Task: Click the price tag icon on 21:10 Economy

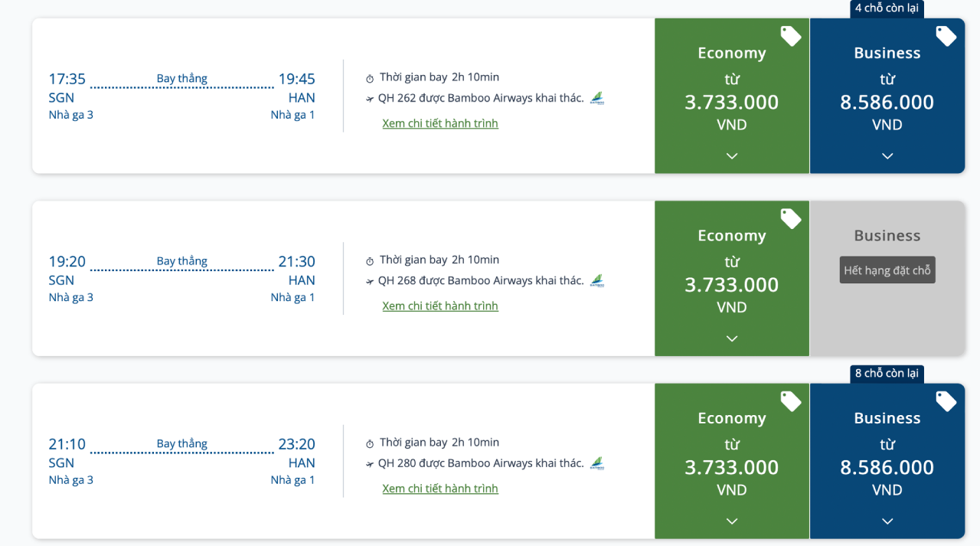Action: click(x=790, y=401)
